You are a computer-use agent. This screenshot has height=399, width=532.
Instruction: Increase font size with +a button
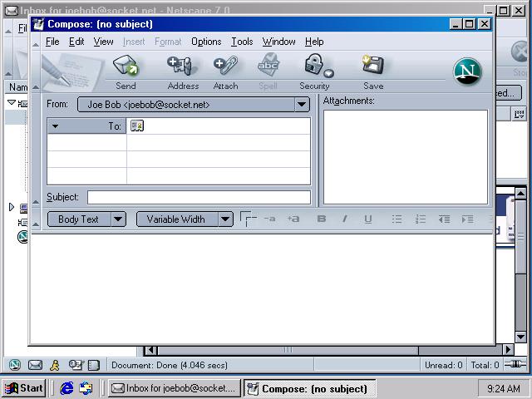293,219
